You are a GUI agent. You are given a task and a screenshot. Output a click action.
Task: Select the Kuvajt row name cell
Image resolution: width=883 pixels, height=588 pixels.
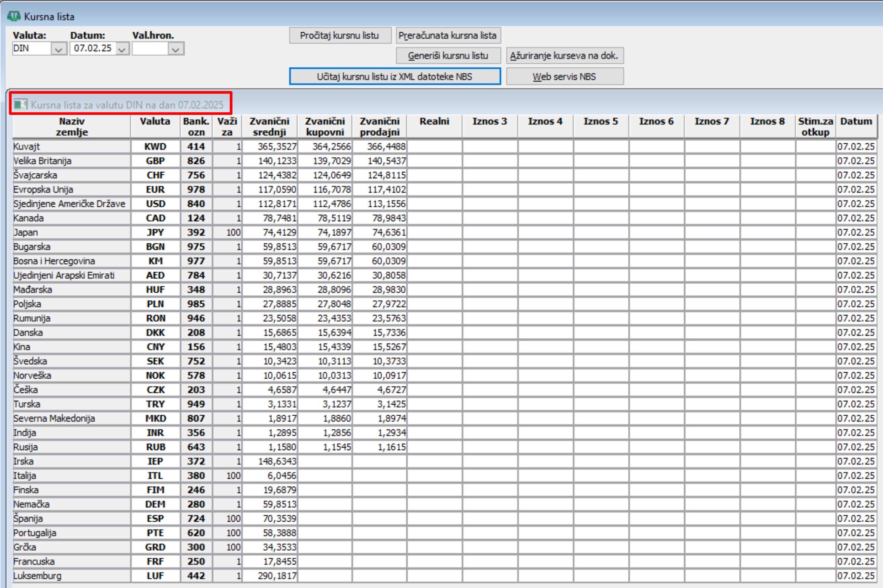point(72,147)
